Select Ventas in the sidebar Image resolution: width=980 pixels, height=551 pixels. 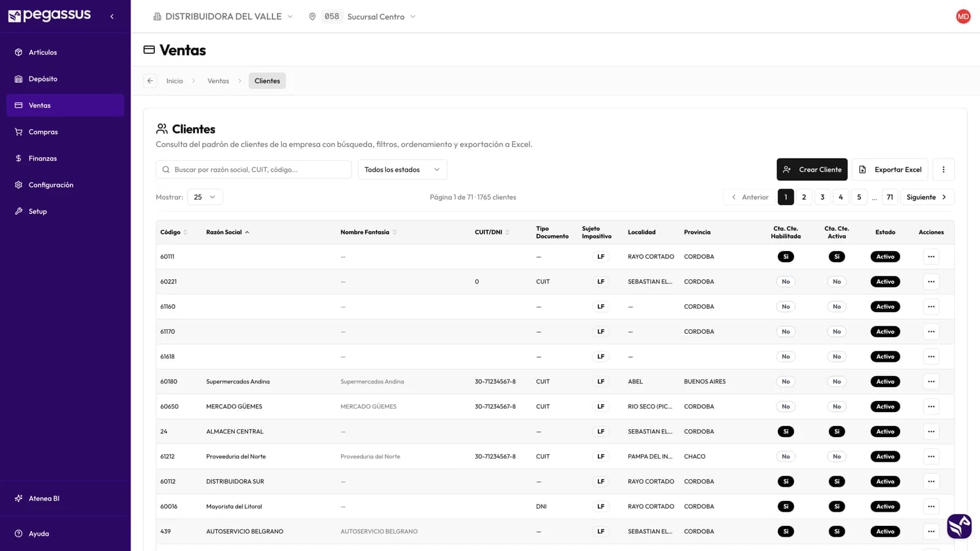coord(65,105)
